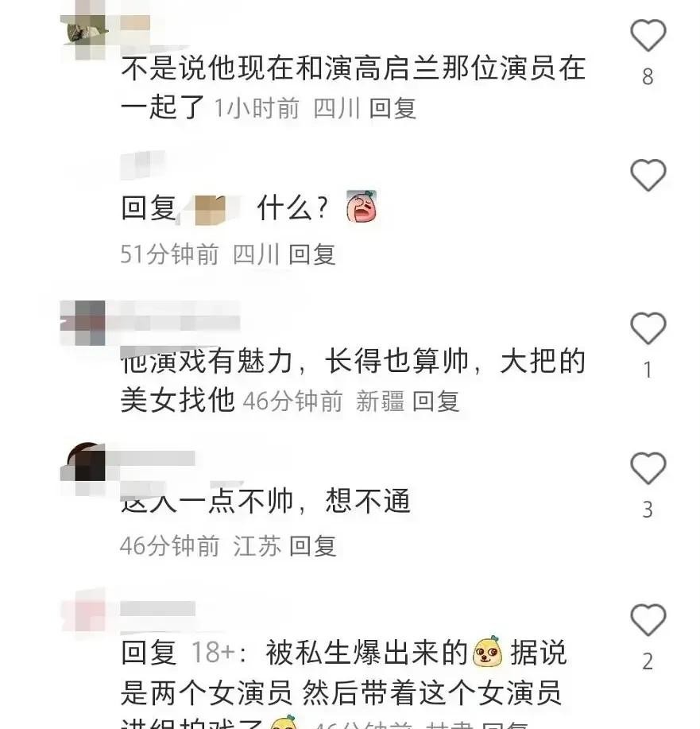Open avatar of the 新疆 commenter

83,323
